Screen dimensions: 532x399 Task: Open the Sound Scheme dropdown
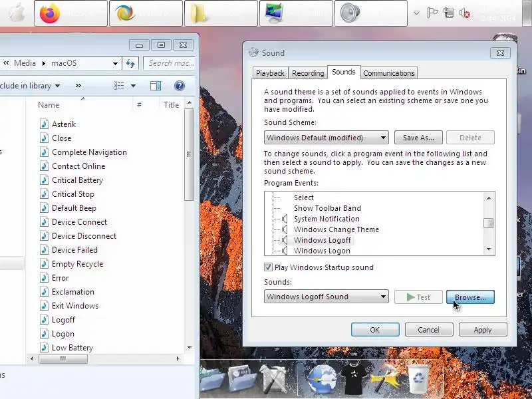(327, 138)
